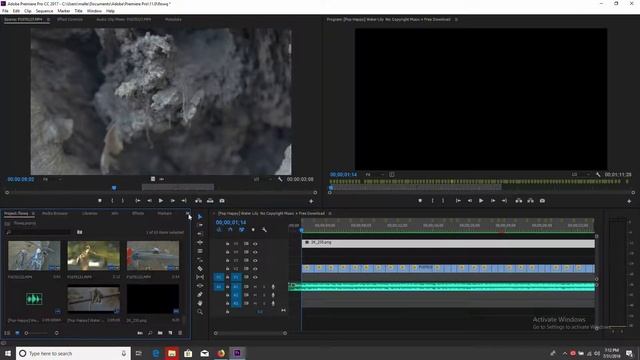The image size is (640, 360).
Task: Toggle Snap magnet in timeline
Action: click(x=230, y=230)
